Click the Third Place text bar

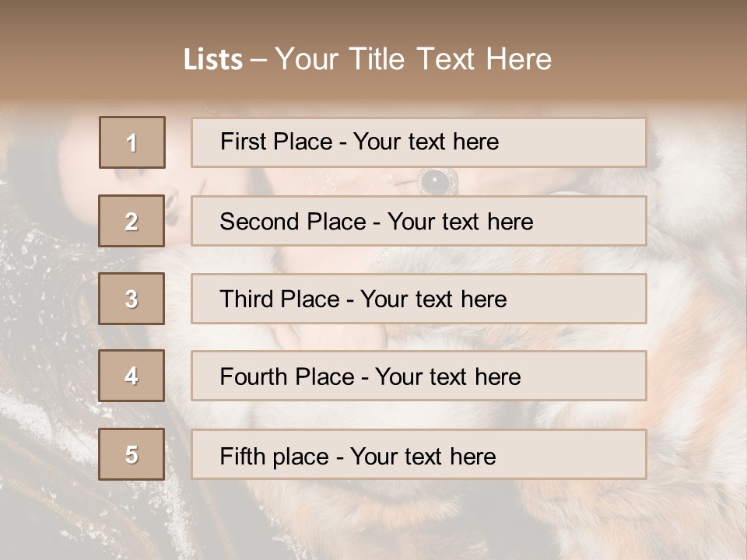419,299
